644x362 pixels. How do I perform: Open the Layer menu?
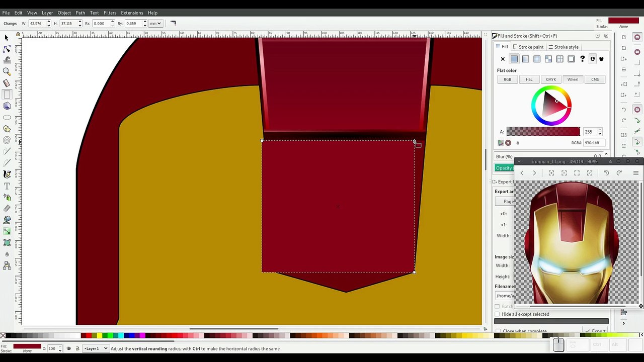pyautogui.click(x=47, y=13)
